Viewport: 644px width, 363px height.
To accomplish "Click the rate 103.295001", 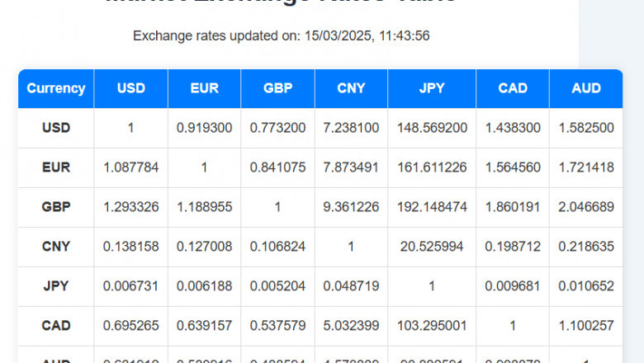I will click(432, 326).
